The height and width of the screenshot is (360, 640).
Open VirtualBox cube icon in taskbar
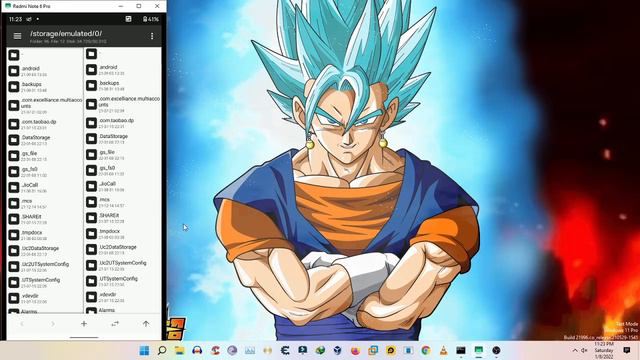338,351
